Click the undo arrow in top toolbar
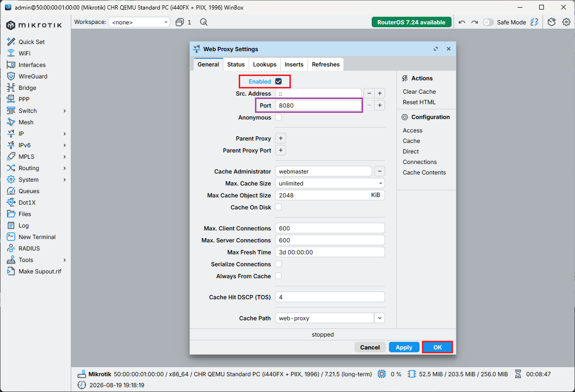Viewport: 575px width, 392px height. [462, 22]
